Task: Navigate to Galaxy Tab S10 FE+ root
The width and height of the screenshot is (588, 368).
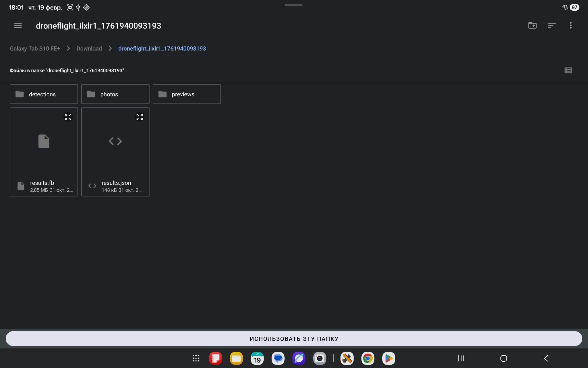Action: 35,49
